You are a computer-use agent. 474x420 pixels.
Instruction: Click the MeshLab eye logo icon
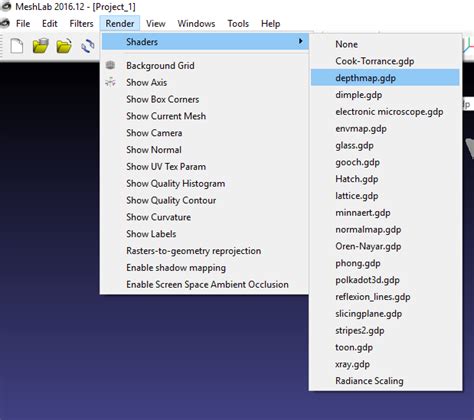(x=5, y=6)
